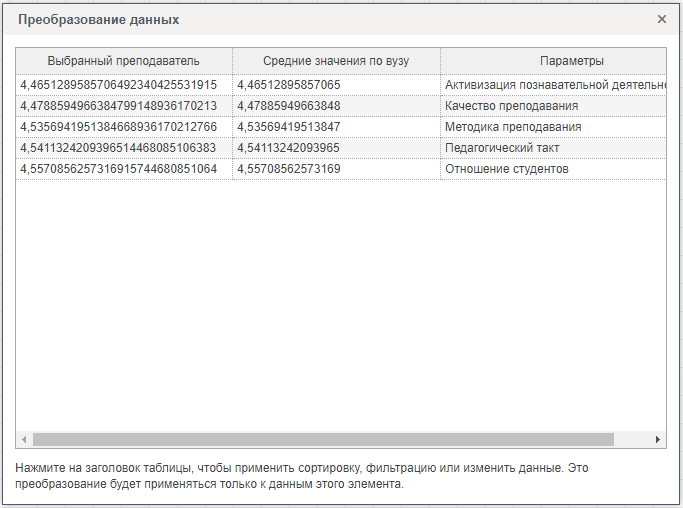Open the Средние значения по вузу column header
The height and width of the screenshot is (508, 683).
coord(336,61)
